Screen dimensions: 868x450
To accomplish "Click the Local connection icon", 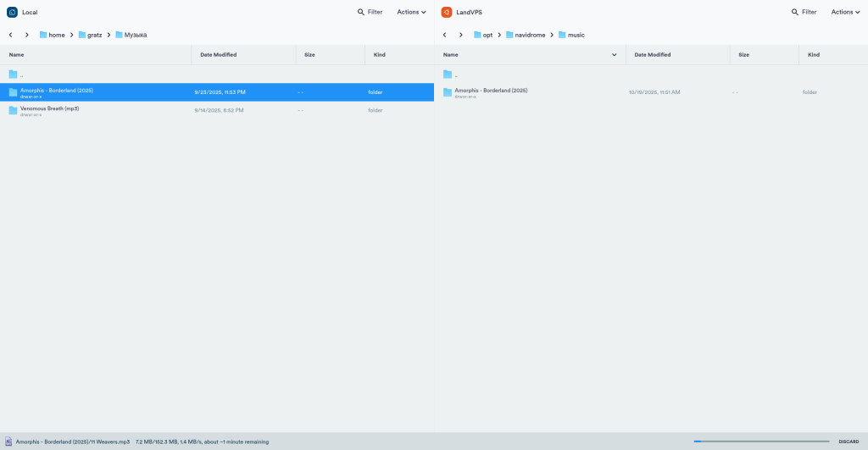I will (x=13, y=12).
